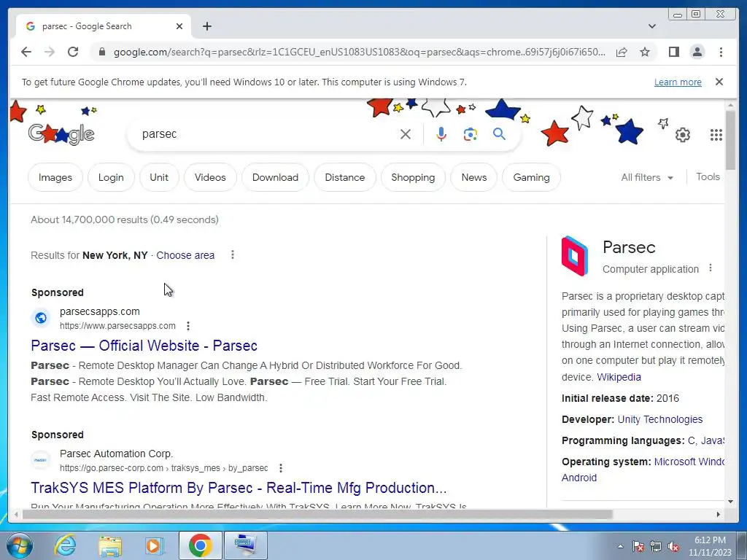Expand the All filters dropdown
This screenshot has height=560, width=747.
647,178
